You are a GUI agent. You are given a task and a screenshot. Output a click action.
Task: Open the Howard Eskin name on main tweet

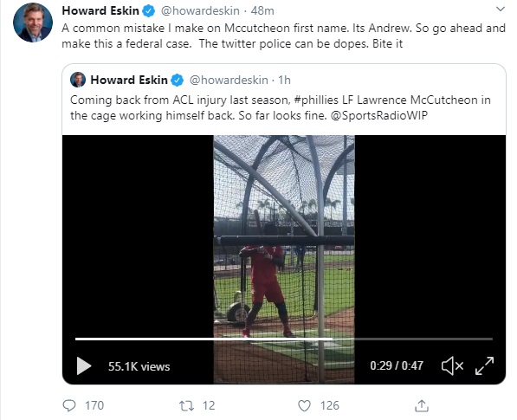point(100,10)
